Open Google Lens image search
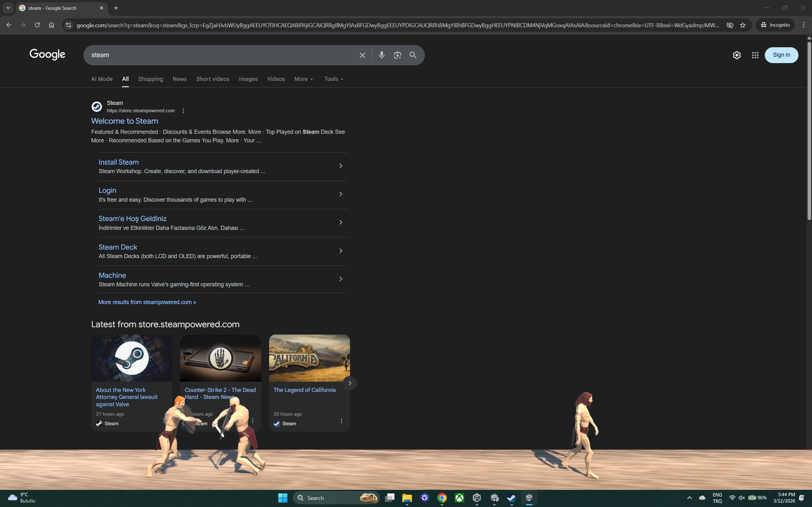This screenshot has width=812, height=507. (x=397, y=55)
